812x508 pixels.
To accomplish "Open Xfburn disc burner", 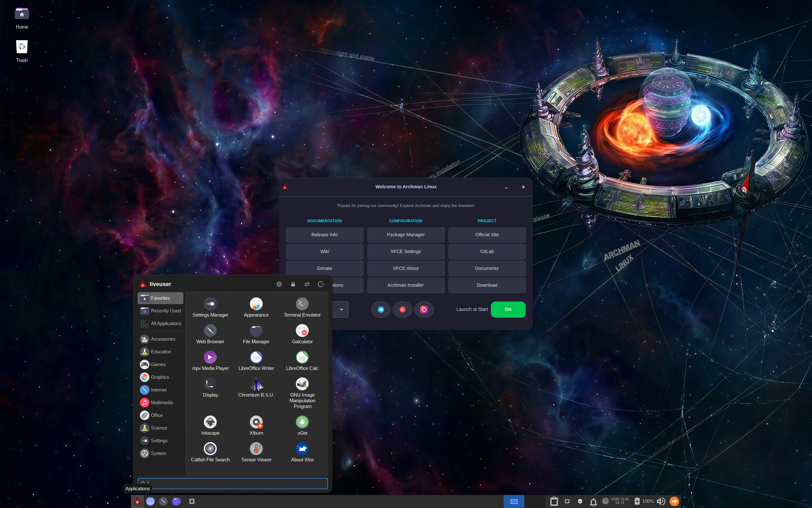I will [256, 426].
